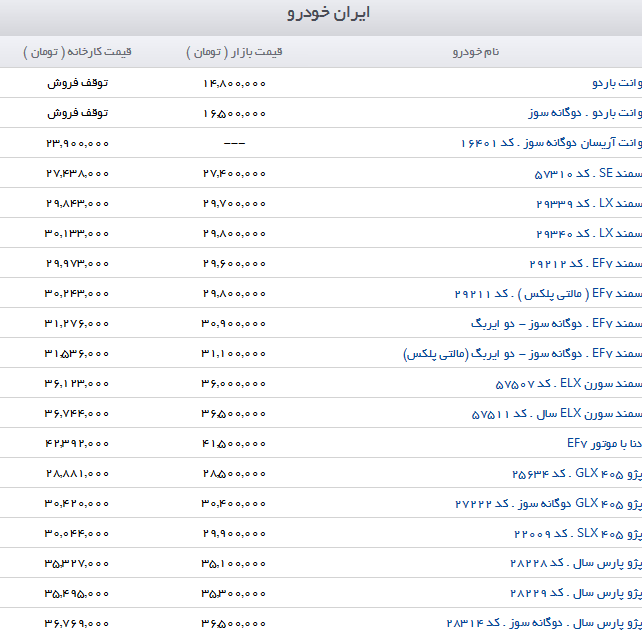The width and height of the screenshot is (642, 631).
Task: Click factory price ۲۹,۸۴۳,۰۰۰
Action: click(x=77, y=204)
